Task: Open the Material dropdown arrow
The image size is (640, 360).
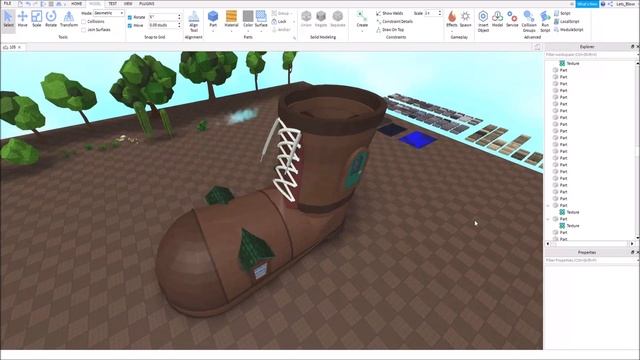Action: tap(231, 31)
